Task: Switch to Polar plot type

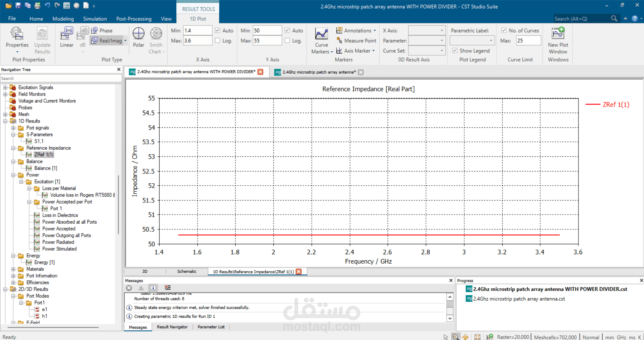Action: pyautogui.click(x=138, y=37)
